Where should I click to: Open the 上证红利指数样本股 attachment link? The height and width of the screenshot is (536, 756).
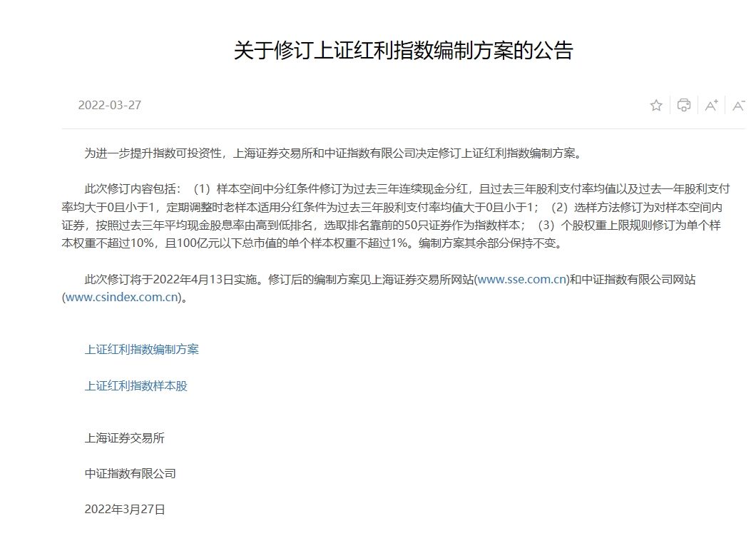pyautogui.click(x=136, y=386)
